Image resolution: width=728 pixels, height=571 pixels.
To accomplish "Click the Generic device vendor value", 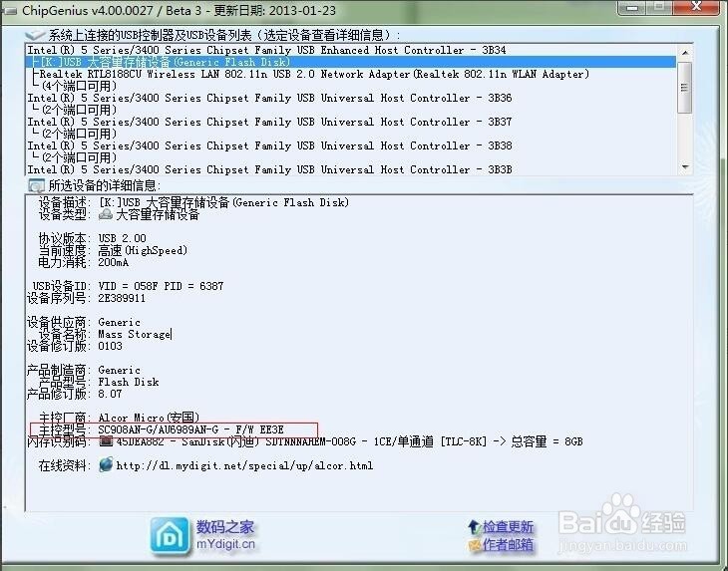I will (119, 322).
